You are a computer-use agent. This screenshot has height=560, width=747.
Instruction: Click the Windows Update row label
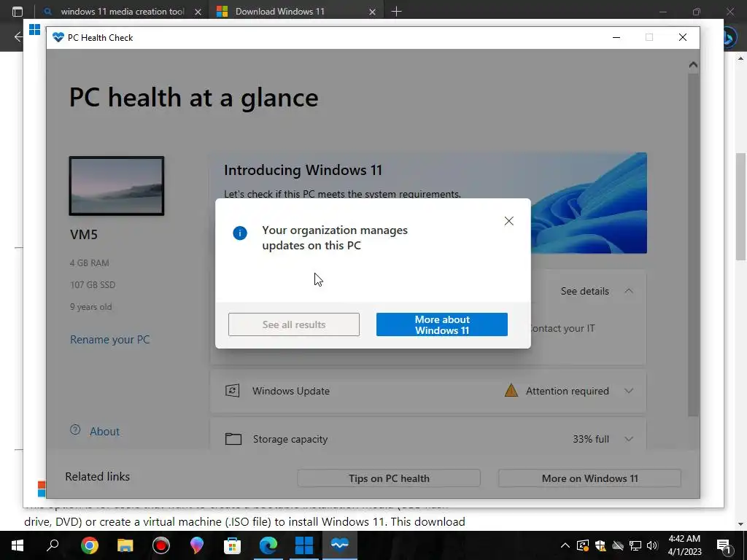tap(291, 391)
